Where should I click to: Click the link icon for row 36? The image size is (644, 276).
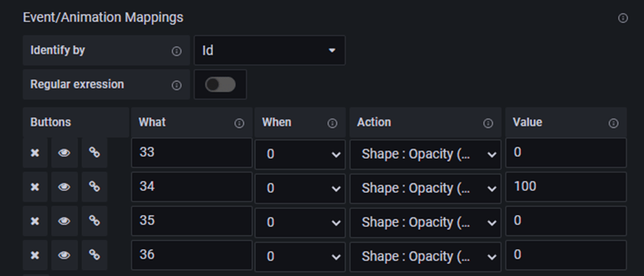click(94, 255)
